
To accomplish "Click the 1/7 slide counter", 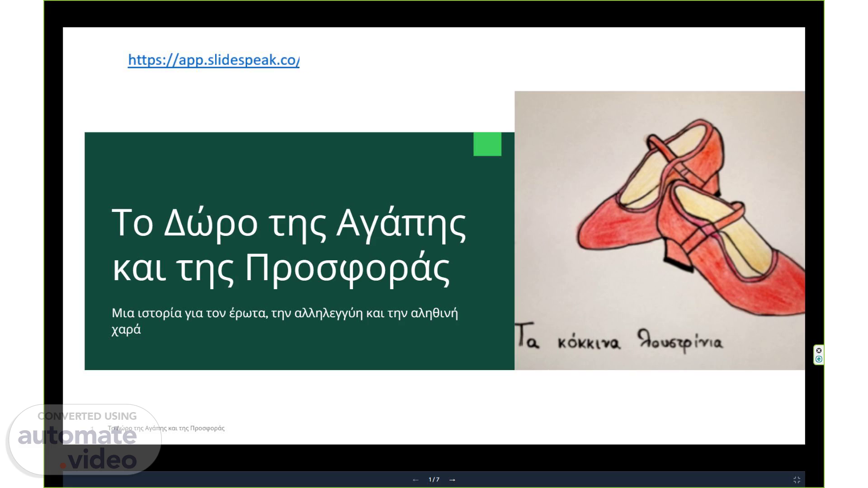I will (x=434, y=479).
